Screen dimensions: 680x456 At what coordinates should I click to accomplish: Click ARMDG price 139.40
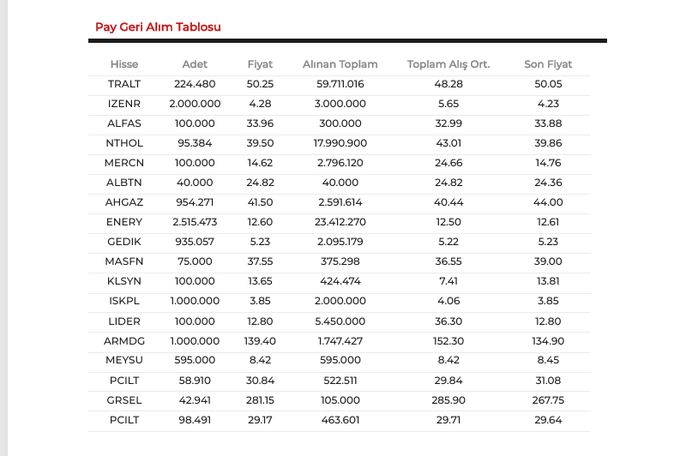point(260,341)
